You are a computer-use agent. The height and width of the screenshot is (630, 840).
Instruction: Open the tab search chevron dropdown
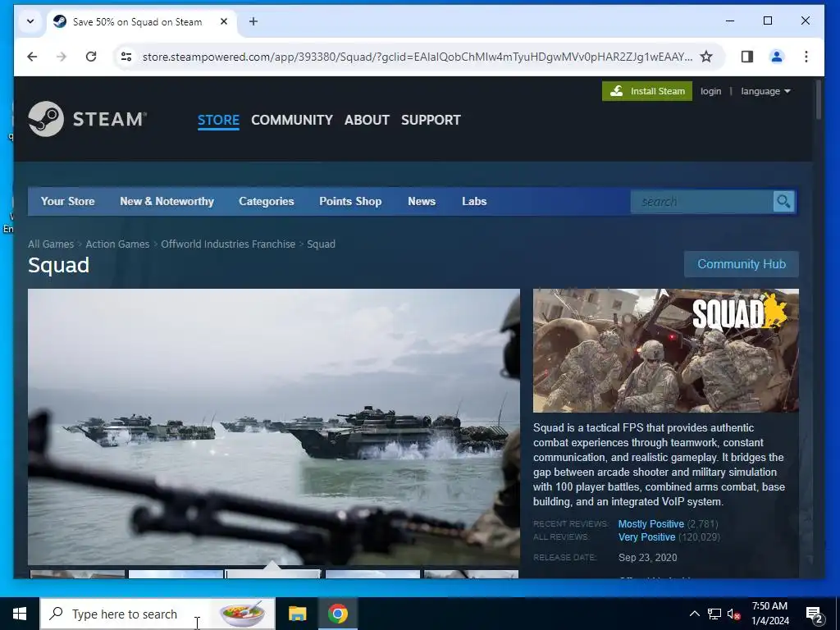point(30,21)
